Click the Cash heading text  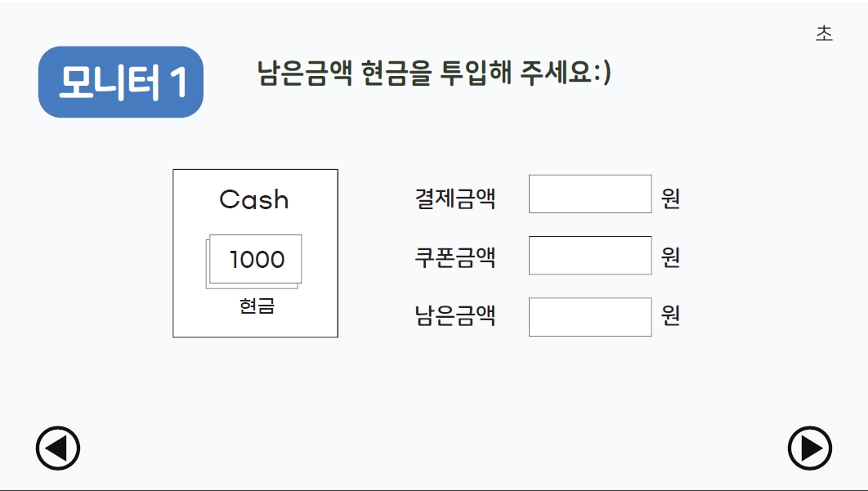click(x=254, y=199)
